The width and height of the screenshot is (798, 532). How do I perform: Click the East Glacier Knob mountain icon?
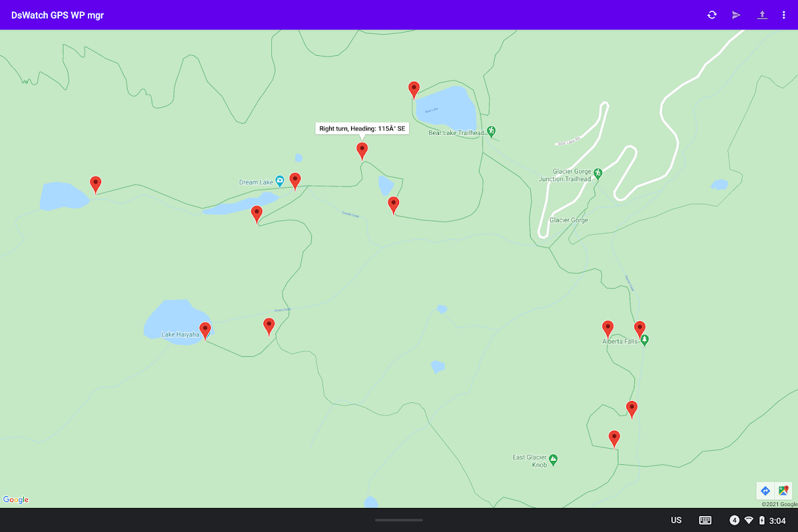pos(553,458)
